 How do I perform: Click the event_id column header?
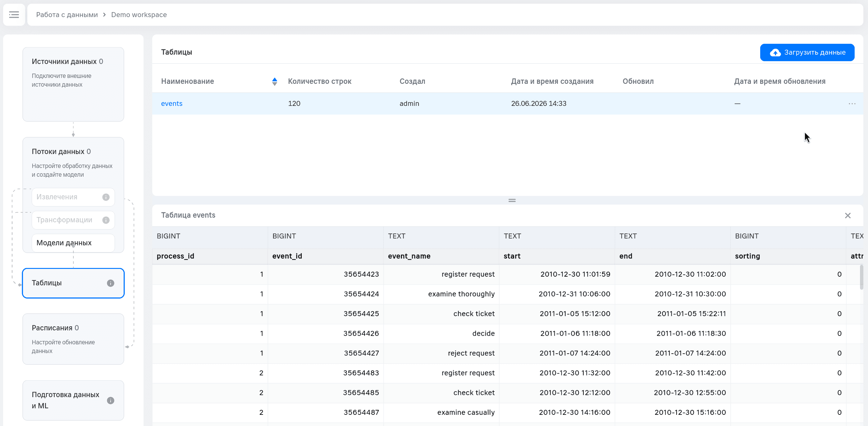coord(326,256)
